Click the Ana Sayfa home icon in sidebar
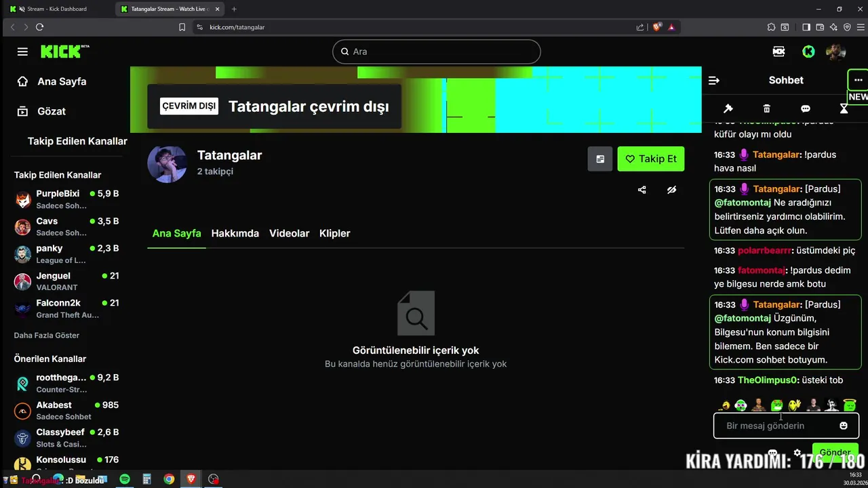The image size is (868, 488). tap(22, 81)
